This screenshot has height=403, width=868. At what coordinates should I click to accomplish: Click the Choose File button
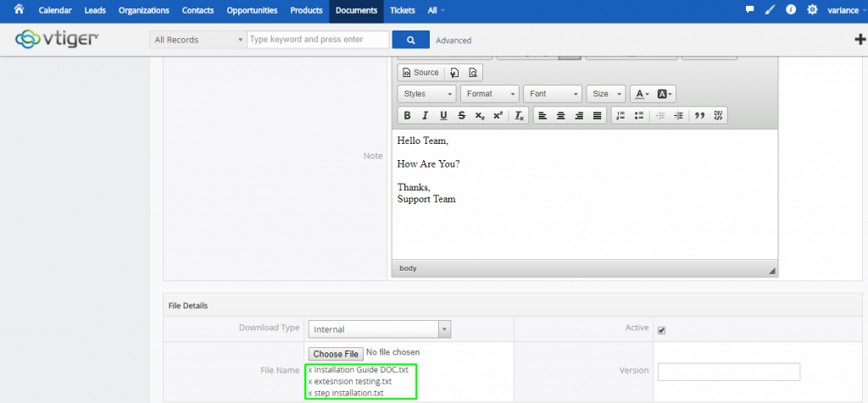tap(336, 354)
